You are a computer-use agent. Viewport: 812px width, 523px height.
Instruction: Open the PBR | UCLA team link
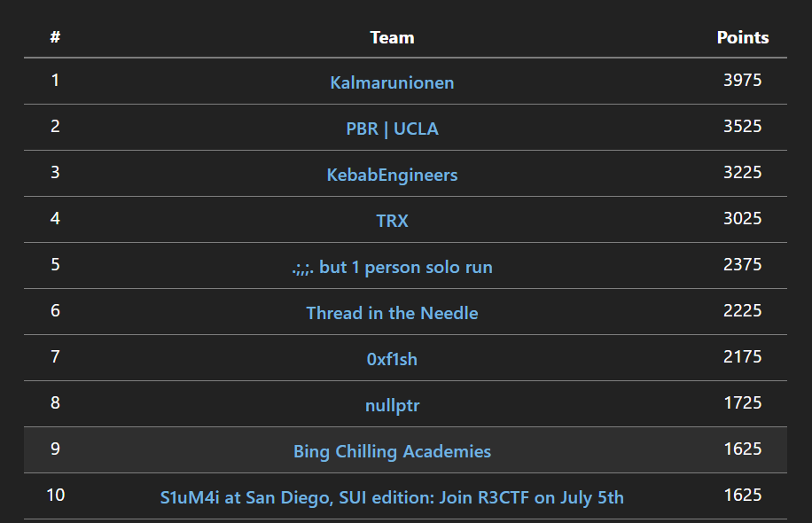tap(392, 129)
